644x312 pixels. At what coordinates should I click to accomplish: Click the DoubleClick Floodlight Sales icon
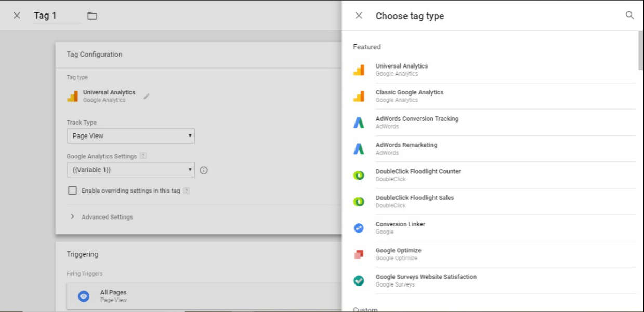(359, 201)
